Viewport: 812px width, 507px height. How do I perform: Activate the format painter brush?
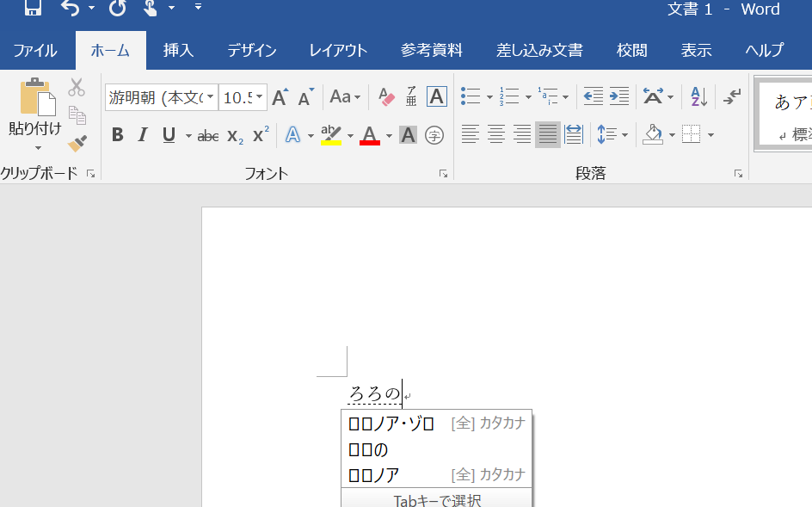tap(77, 143)
